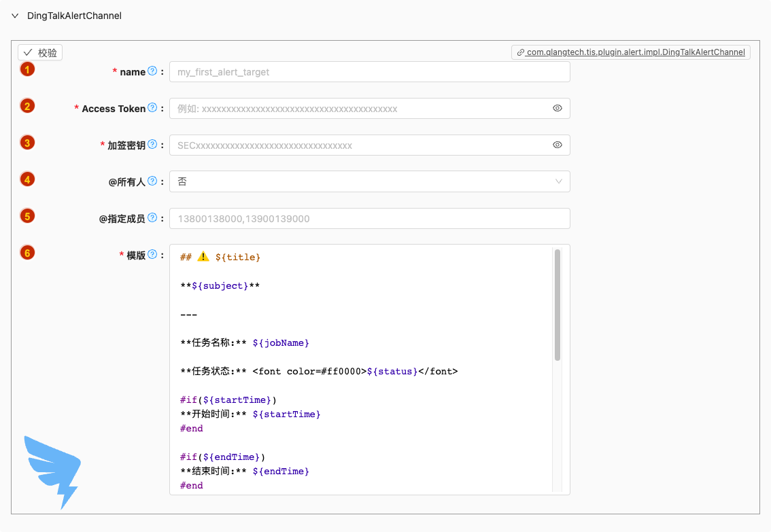771x532 pixels.
Task: Reveal the 加签密钥 secret via eye icon
Action: 558,145
